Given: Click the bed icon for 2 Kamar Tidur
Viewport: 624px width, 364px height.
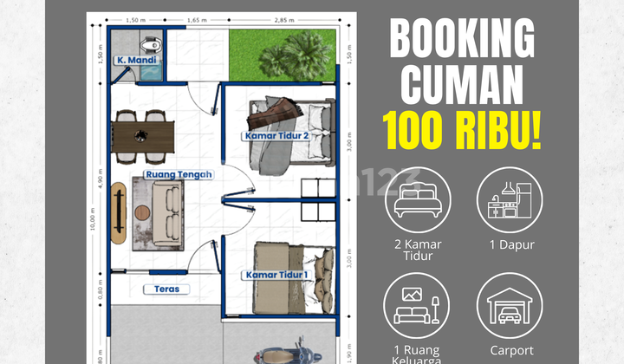Looking at the screenshot, I should pos(418,199).
